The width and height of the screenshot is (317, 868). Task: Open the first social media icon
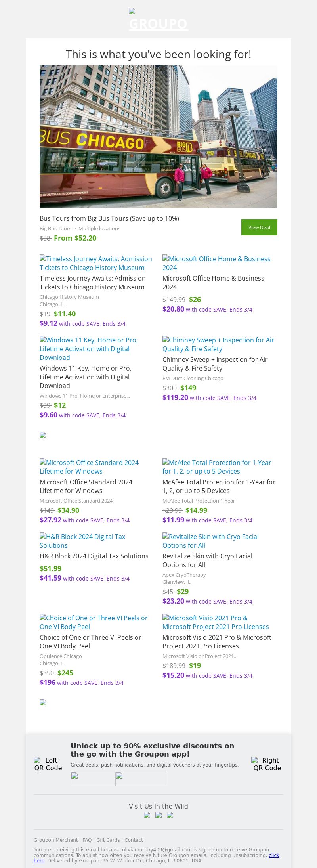pos(147,815)
